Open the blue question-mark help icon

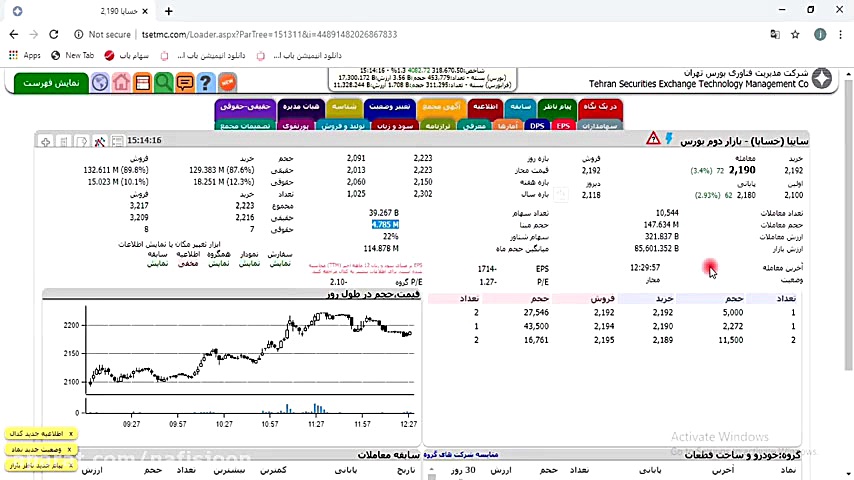click(205, 83)
